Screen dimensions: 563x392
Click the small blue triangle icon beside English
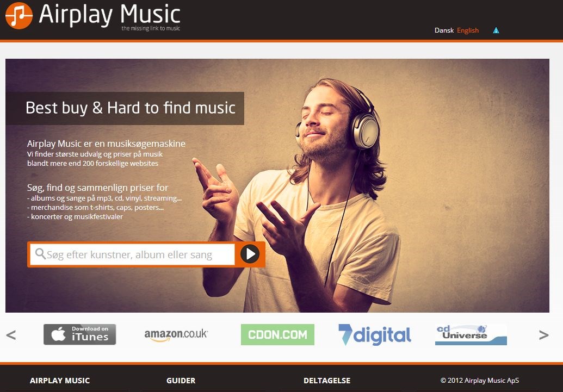[496, 30]
